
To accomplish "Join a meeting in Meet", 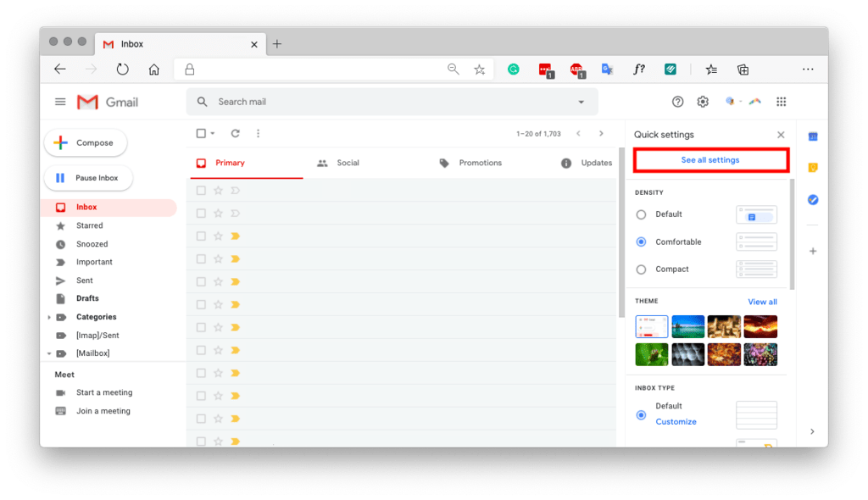I will coord(103,411).
